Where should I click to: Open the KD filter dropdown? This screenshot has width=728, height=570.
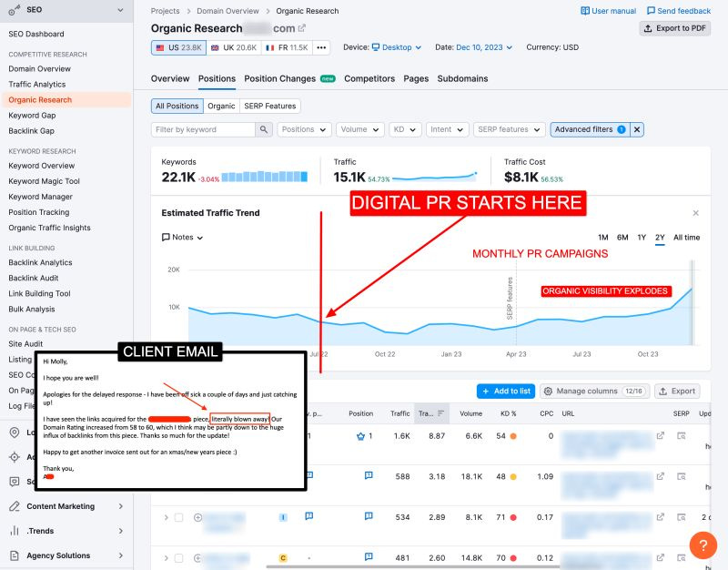coord(405,129)
